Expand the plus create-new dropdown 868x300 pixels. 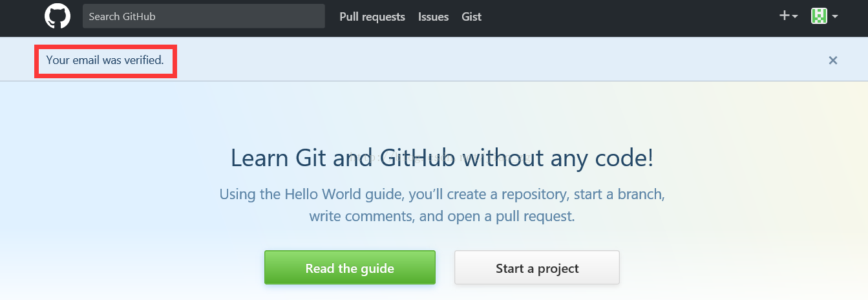tap(789, 16)
